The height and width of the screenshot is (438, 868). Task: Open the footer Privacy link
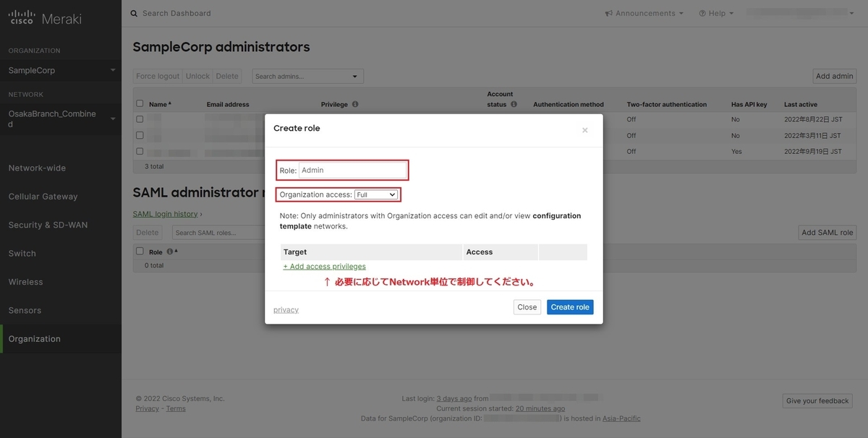[147, 408]
